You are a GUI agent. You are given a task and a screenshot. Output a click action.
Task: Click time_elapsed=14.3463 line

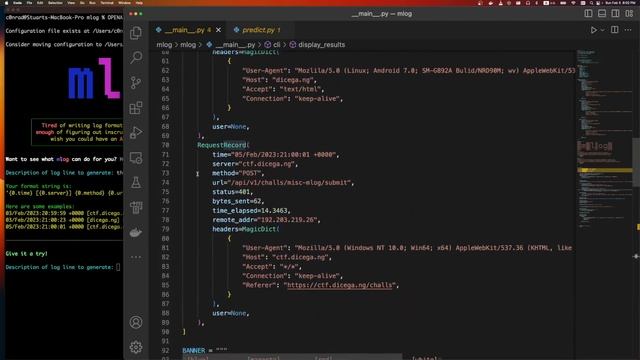[251, 211]
